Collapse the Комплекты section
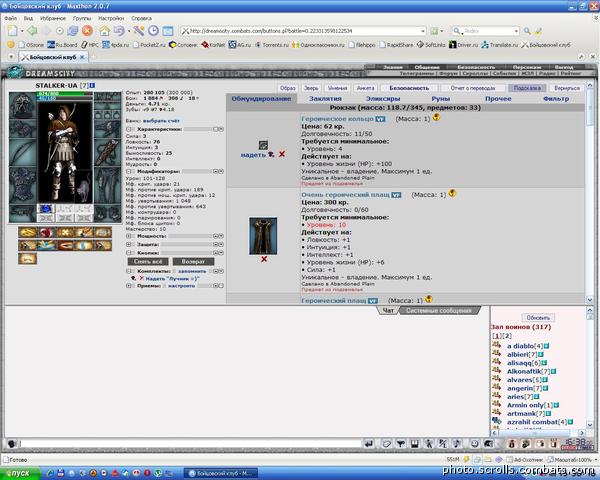This screenshot has width=600, height=480. pos(129,271)
